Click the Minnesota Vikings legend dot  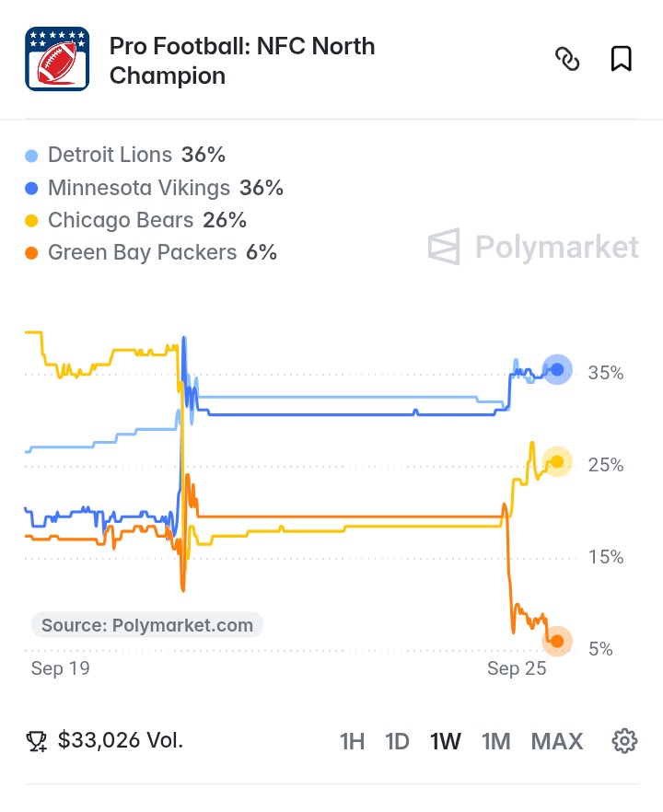(31, 189)
